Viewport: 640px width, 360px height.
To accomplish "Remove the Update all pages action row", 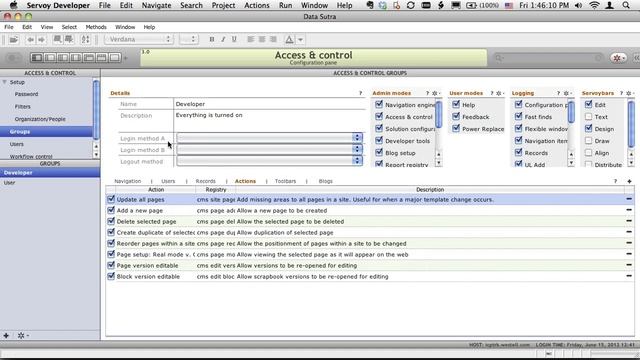I will click(x=629, y=199).
